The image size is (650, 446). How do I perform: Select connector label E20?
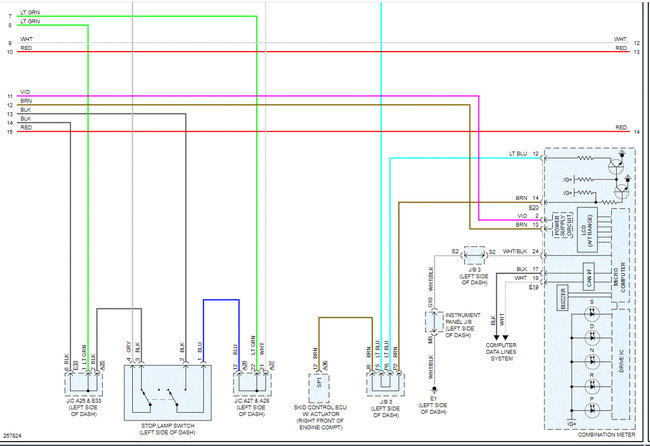534,207
